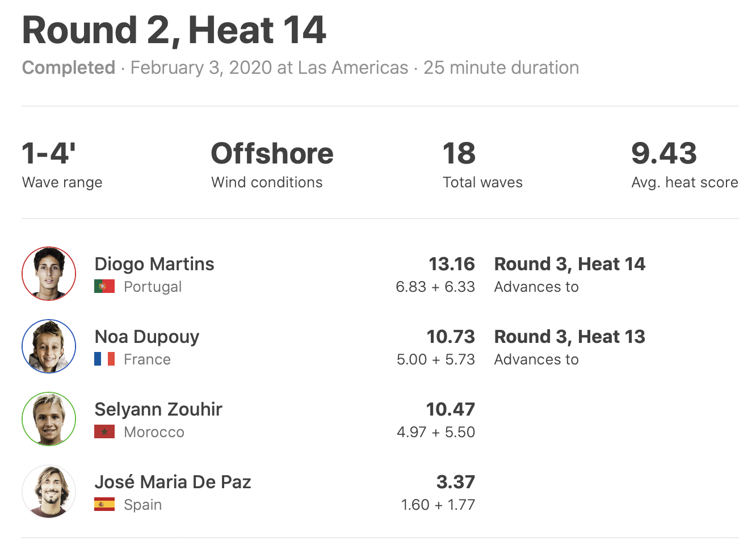Click Diogo Martins' 13.16 heat total
756x545 pixels.
click(451, 264)
